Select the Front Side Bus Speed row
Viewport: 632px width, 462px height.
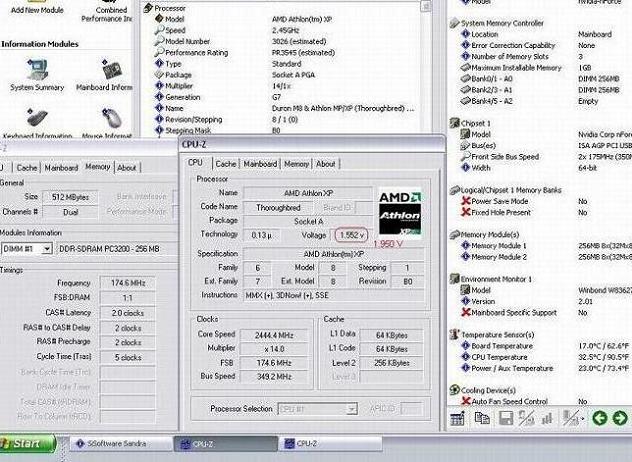click(x=546, y=156)
